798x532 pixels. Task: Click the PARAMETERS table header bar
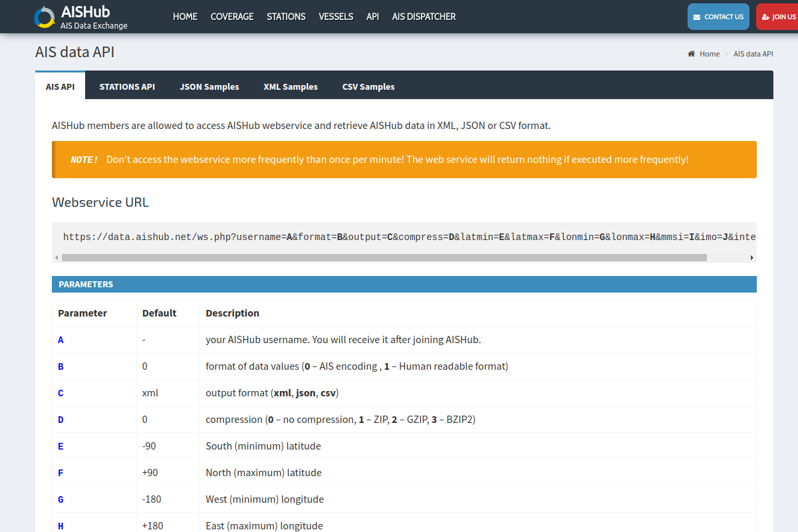point(404,284)
